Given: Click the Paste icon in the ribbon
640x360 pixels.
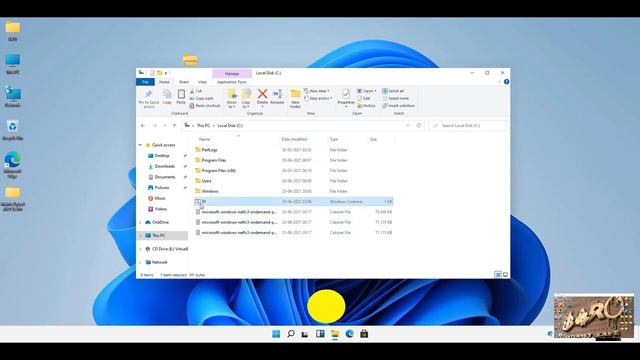Looking at the screenshot, I should pyautogui.click(x=181, y=95).
